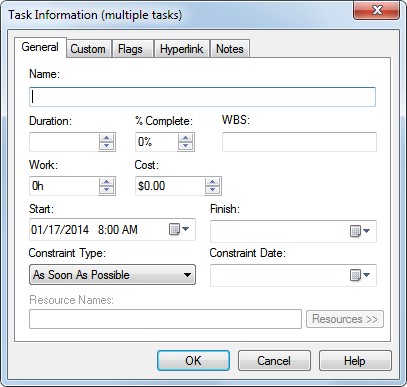Open the Notes tab
Viewport: 407px width, 387px height.
[x=230, y=49]
